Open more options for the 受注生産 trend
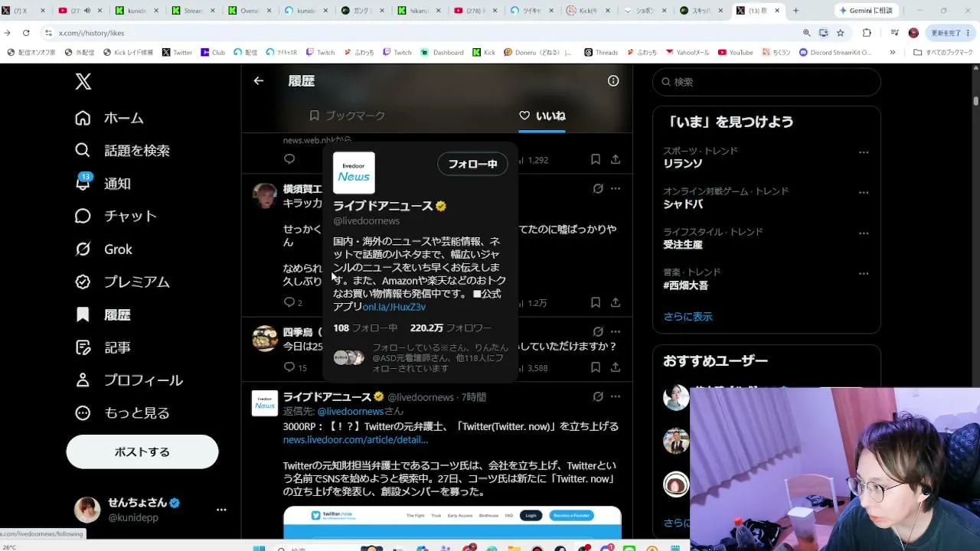 [864, 233]
